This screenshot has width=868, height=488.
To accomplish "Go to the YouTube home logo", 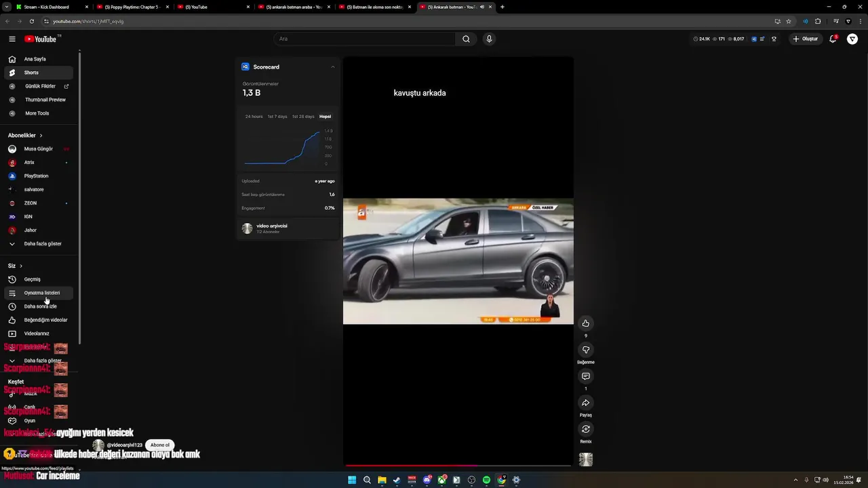I will (x=41, y=39).
